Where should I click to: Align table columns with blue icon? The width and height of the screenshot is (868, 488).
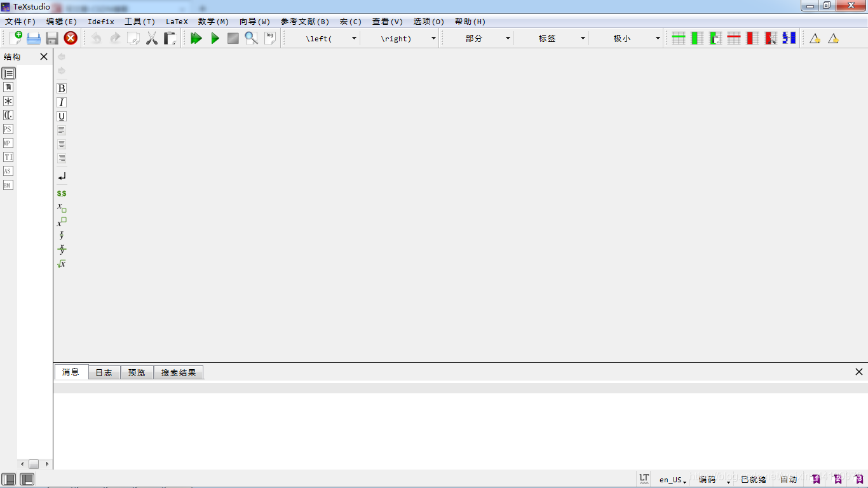pos(789,38)
